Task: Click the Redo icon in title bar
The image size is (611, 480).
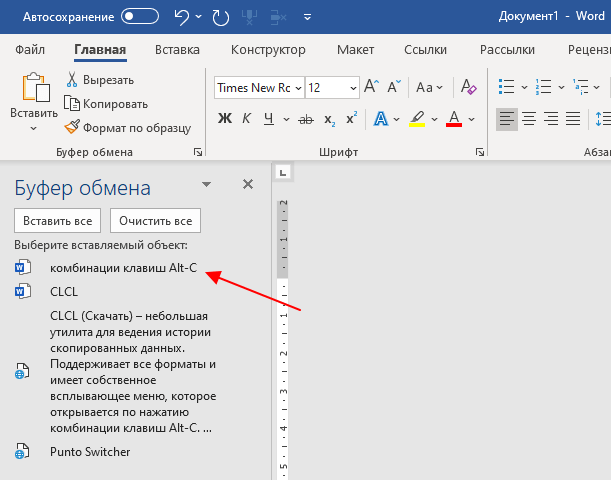Action: [221, 17]
